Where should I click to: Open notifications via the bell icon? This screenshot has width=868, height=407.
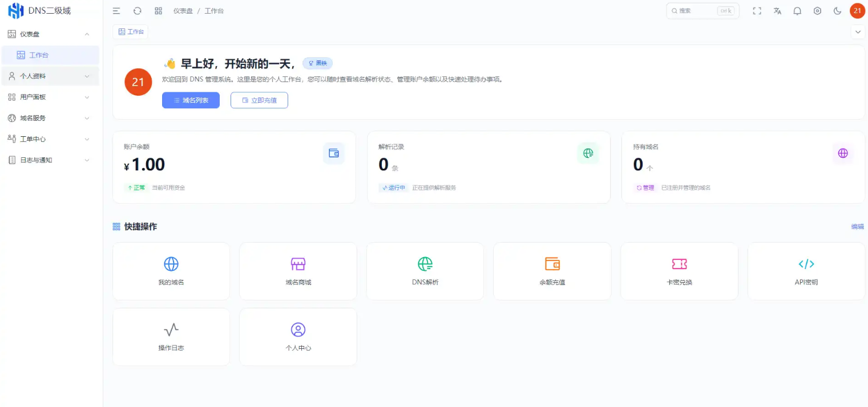pyautogui.click(x=797, y=10)
